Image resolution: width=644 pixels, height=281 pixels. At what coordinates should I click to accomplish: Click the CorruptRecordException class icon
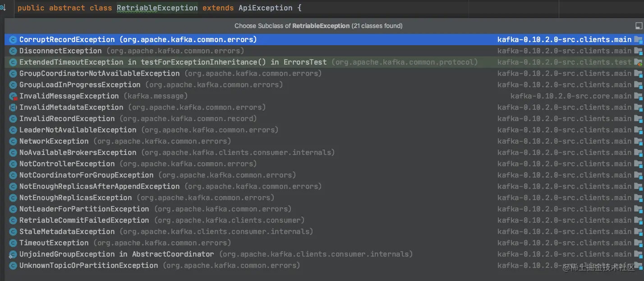pyautogui.click(x=13, y=40)
